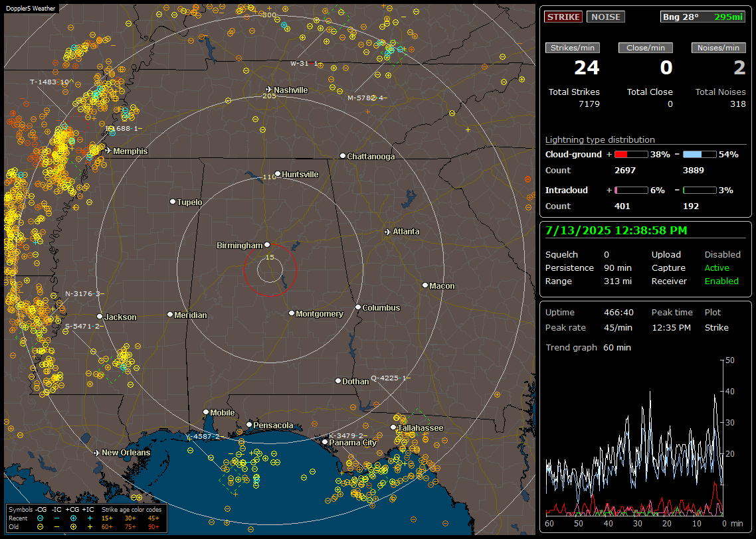The height and width of the screenshot is (539, 756).
Task: Click the 90+ strike age color code
Action: coord(153,527)
